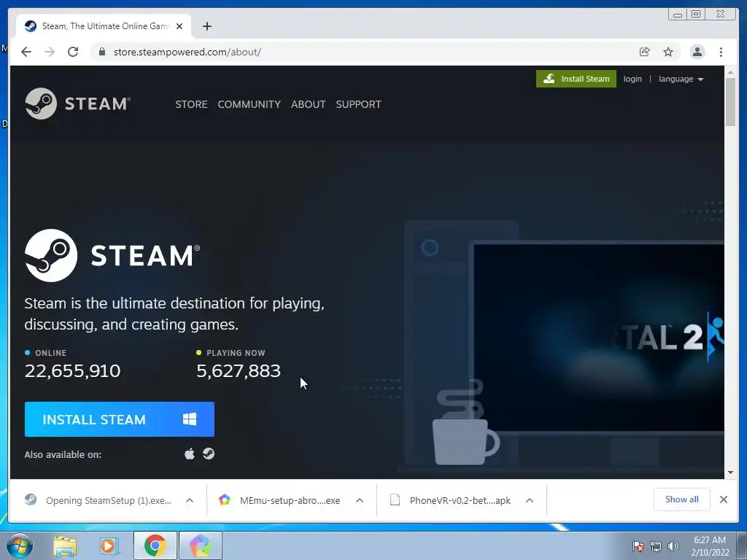Open the STORE menu
The image size is (747, 560).
(x=191, y=104)
